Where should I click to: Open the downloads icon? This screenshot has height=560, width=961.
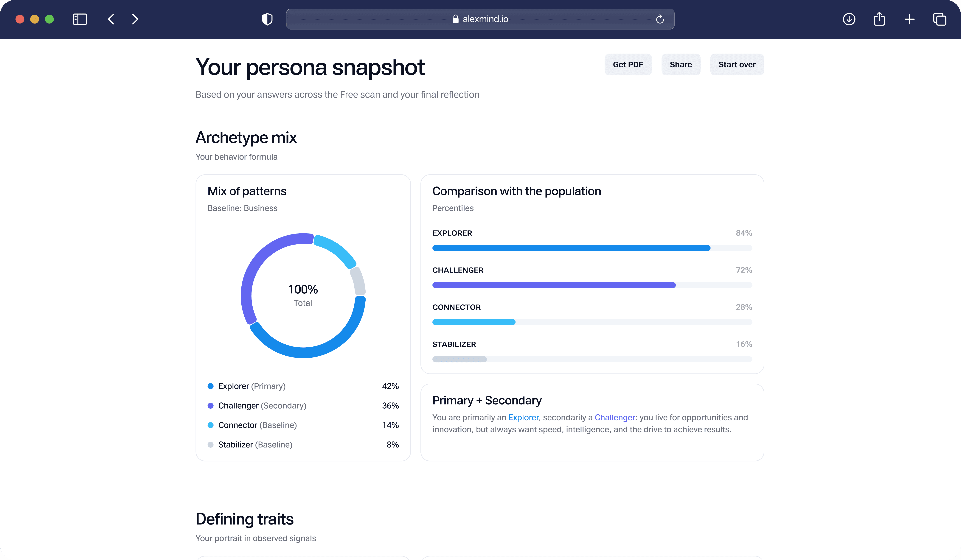(849, 19)
